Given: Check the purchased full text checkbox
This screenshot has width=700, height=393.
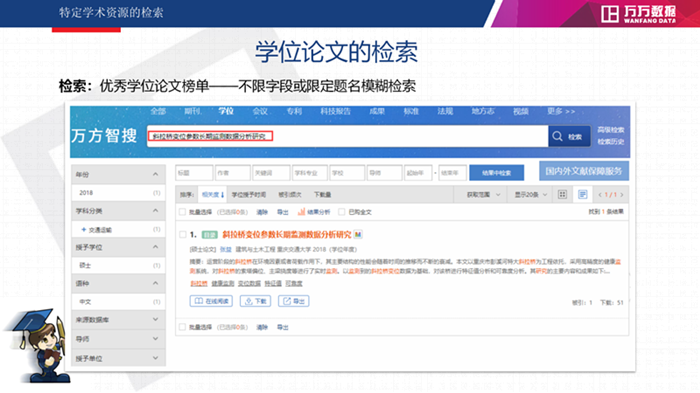Looking at the screenshot, I should click(342, 212).
